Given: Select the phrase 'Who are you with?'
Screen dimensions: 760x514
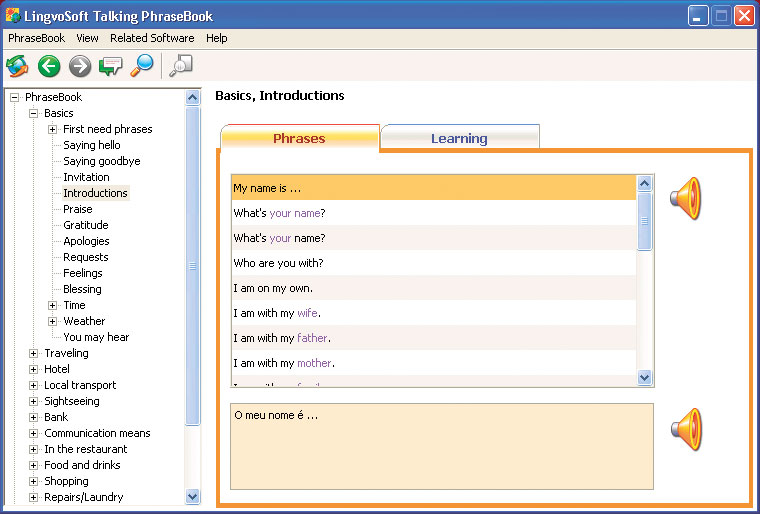Looking at the screenshot, I should click(434, 263).
